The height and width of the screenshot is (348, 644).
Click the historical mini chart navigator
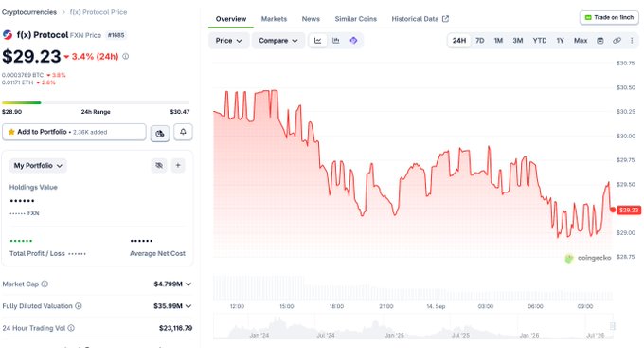(x=413, y=326)
